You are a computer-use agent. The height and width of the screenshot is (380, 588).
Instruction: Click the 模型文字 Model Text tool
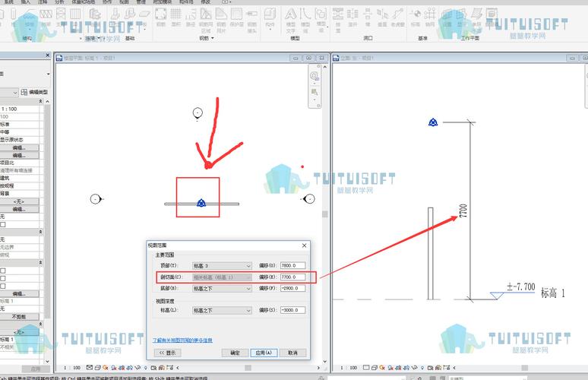[x=291, y=21]
